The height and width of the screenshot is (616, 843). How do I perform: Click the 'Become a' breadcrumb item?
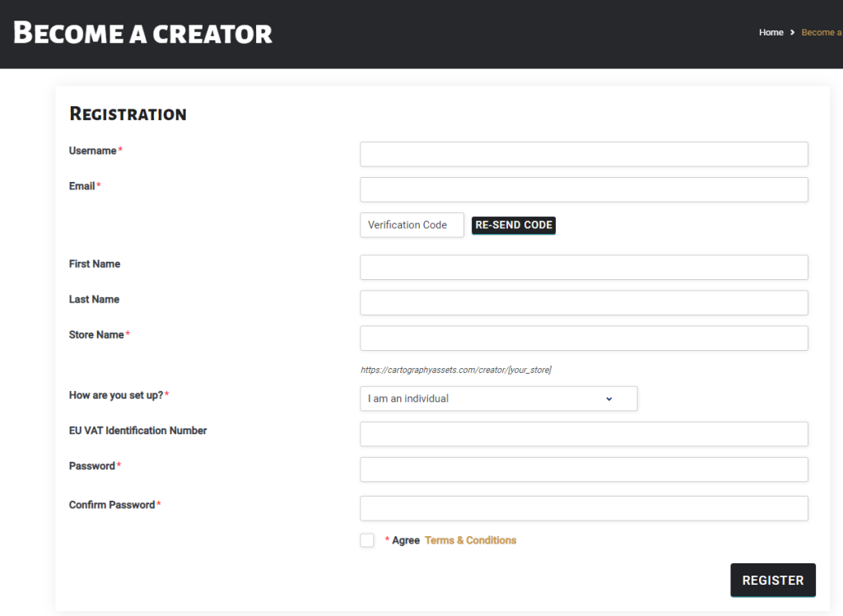point(822,32)
